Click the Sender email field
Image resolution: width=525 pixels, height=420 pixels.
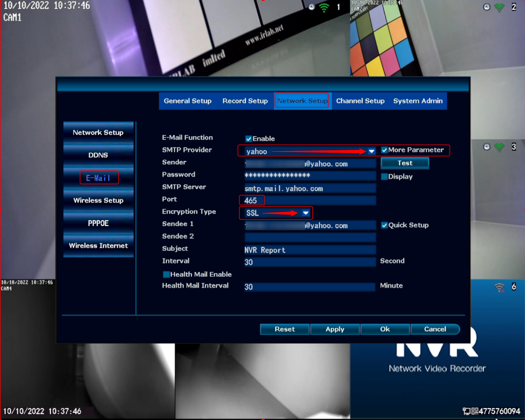[310, 164]
